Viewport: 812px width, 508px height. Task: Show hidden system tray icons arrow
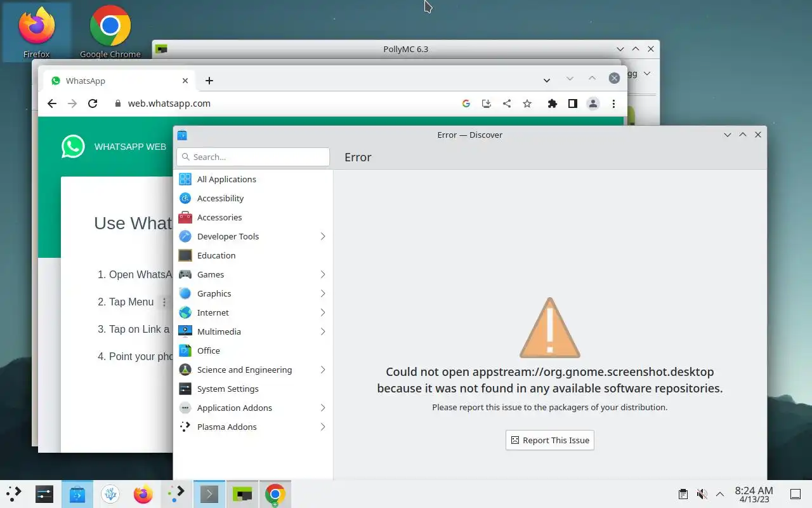[720, 494]
